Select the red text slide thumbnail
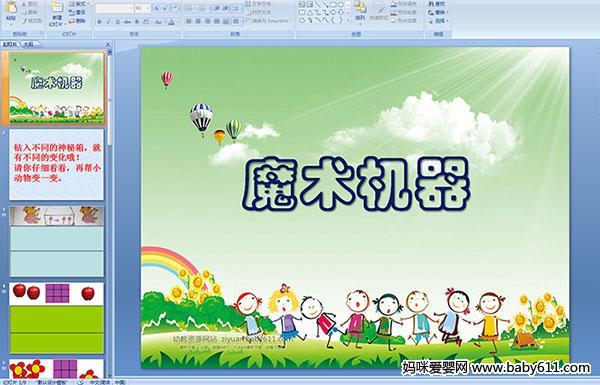Image resolution: width=600 pixels, height=385 pixels. click(x=56, y=165)
